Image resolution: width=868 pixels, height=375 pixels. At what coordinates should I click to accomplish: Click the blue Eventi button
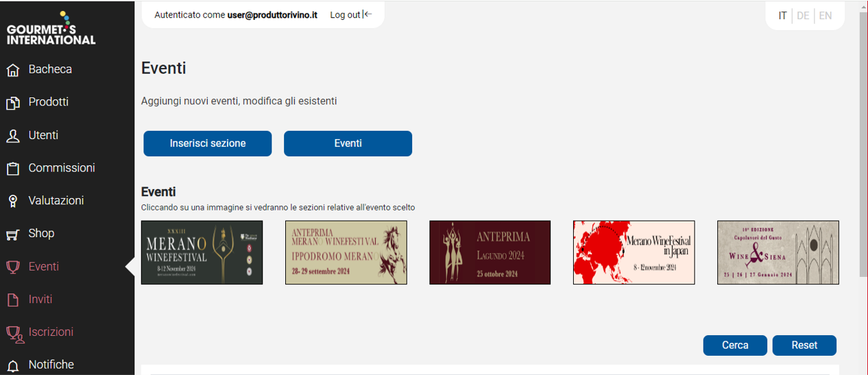pos(348,143)
